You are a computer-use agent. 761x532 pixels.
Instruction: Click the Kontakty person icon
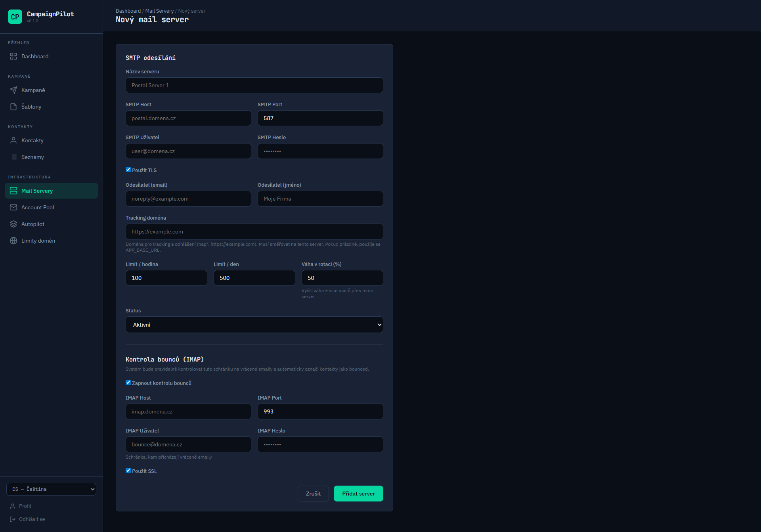click(x=13, y=140)
